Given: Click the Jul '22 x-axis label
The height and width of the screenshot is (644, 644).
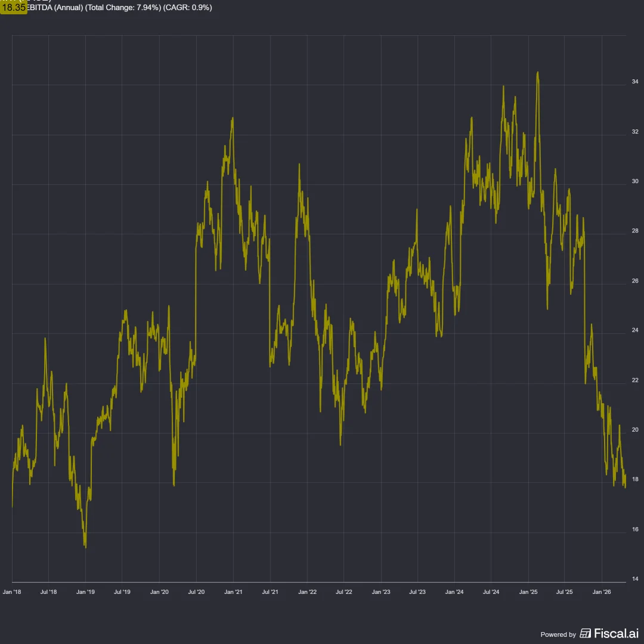Looking at the screenshot, I should click(x=344, y=592).
